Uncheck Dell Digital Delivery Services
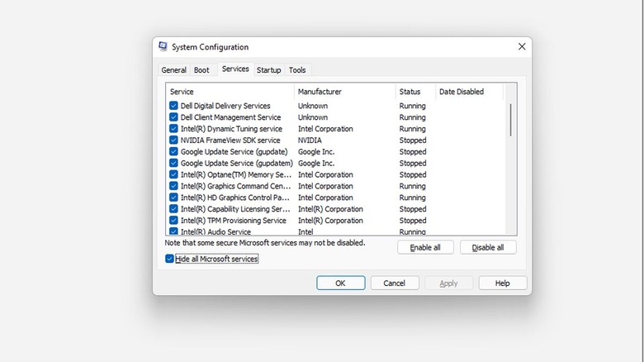Image resolution: width=644 pixels, height=362 pixels. [173, 106]
